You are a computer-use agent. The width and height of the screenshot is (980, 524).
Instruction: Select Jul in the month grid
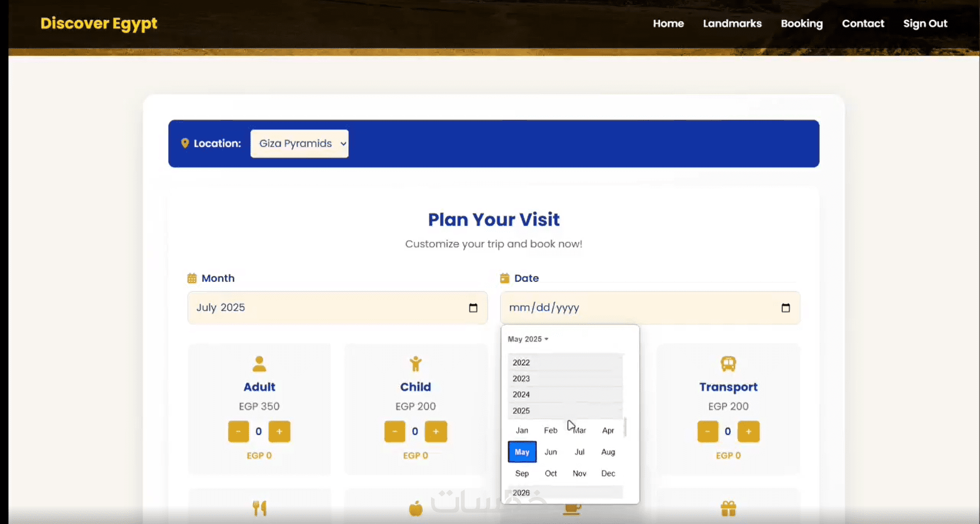[x=580, y=452]
